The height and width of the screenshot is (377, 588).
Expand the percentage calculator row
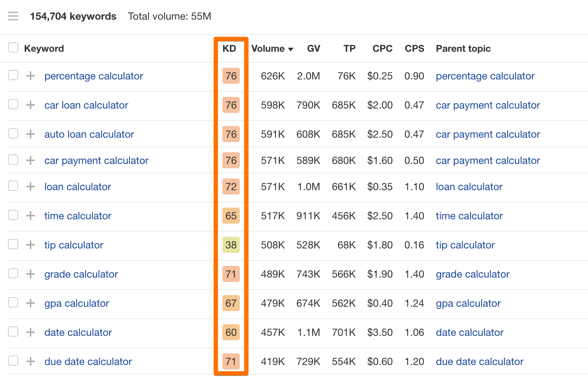[30, 76]
